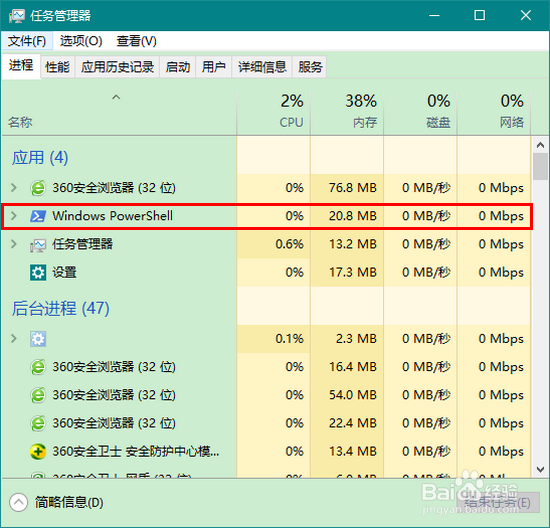Viewport: 550px width, 528px height.
Task: Click the 后台进程 (47) group heading
Action: pyautogui.click(x=61, y=308)
